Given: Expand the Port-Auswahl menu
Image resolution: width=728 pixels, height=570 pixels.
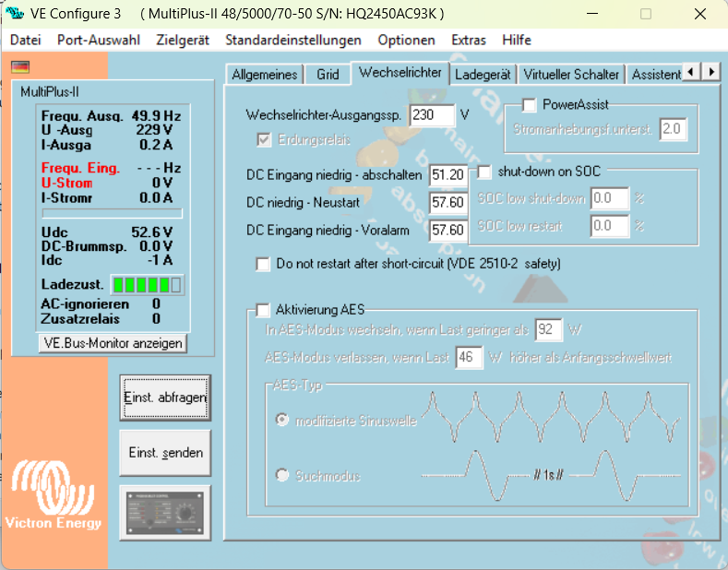Looking at the screenshot, I should (99, 40).
